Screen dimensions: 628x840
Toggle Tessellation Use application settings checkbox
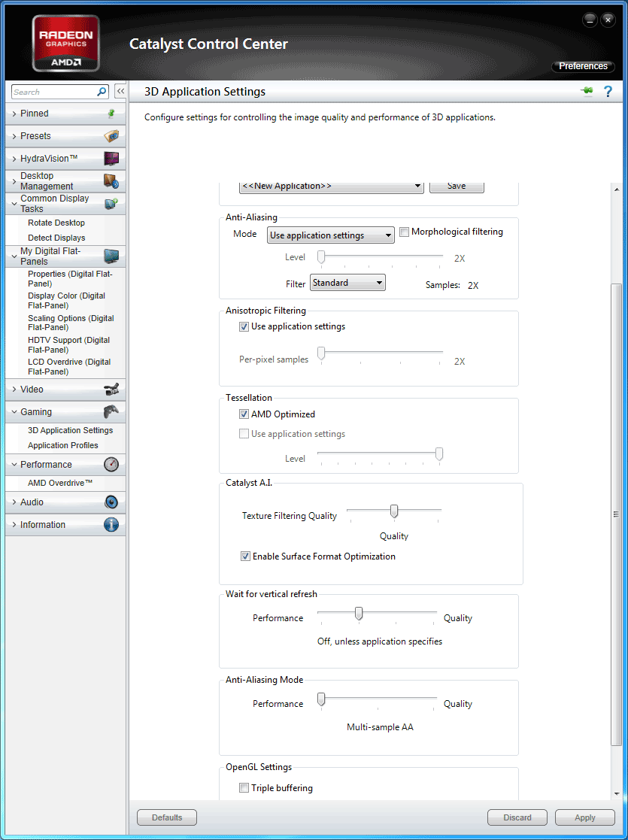pyautogui.click(x=244, y=434)
